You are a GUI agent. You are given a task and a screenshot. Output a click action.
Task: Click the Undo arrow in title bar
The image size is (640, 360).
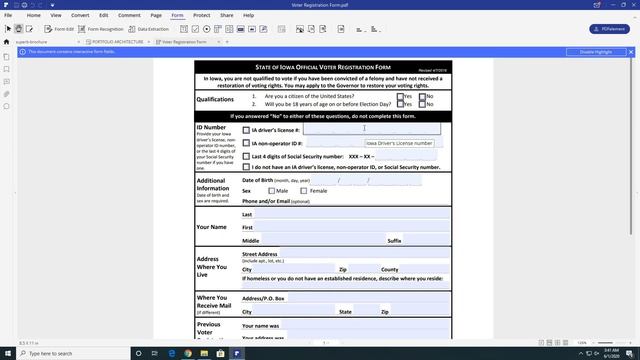pos(33,5)
